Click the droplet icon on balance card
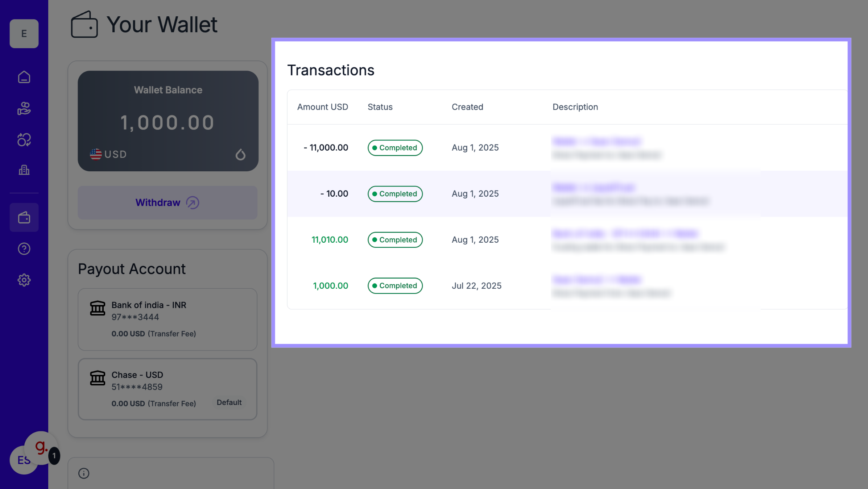 tap(240, 155)
